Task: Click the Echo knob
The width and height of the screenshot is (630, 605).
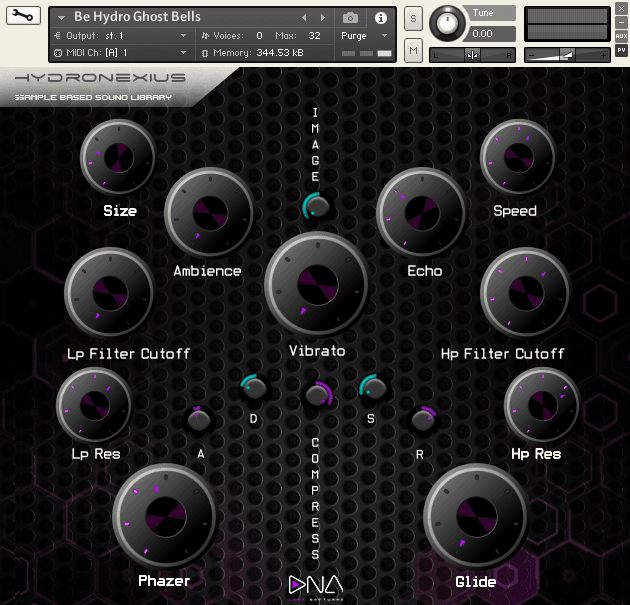Action: point(421,213)
